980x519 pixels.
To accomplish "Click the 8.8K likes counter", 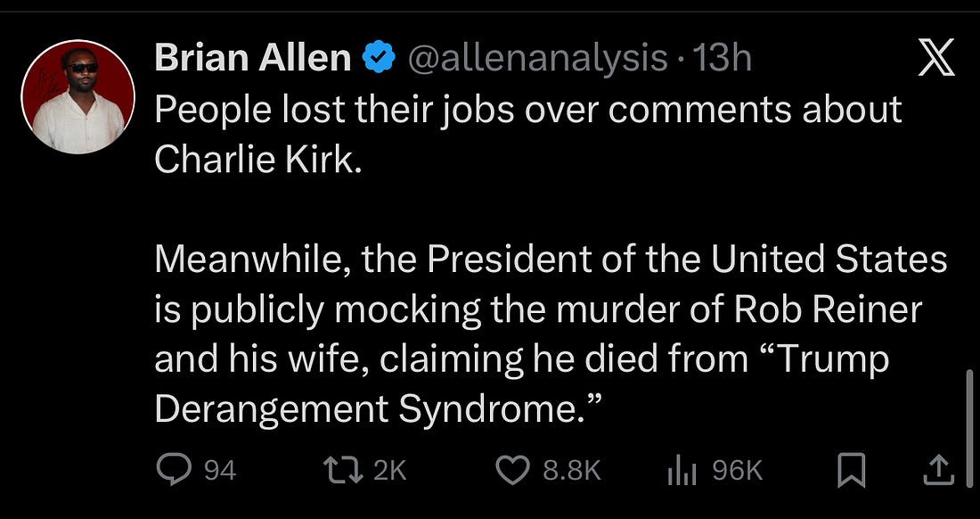I will 571,466.
